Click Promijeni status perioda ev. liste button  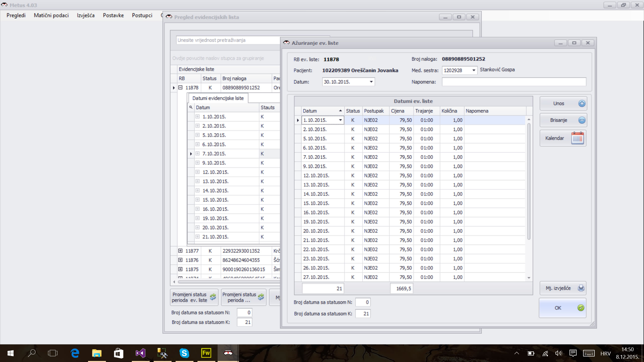(x=194, y=297)
